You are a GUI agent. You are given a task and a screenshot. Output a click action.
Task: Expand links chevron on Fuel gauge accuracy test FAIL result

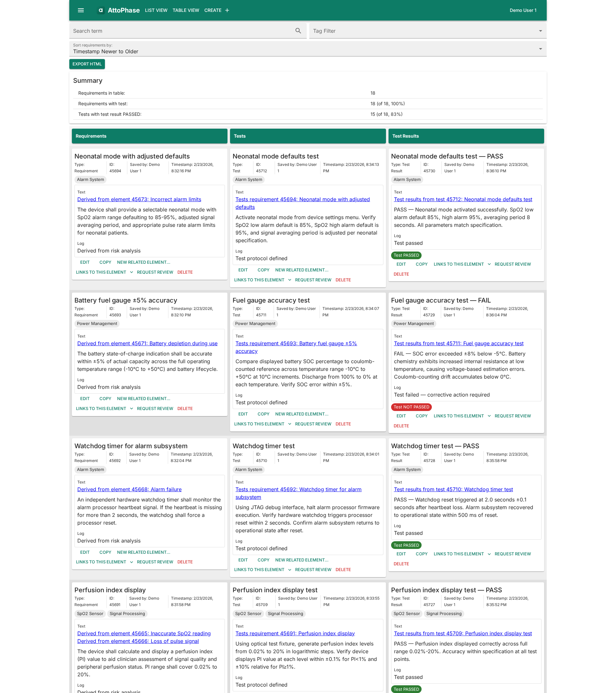click(490, 416)
